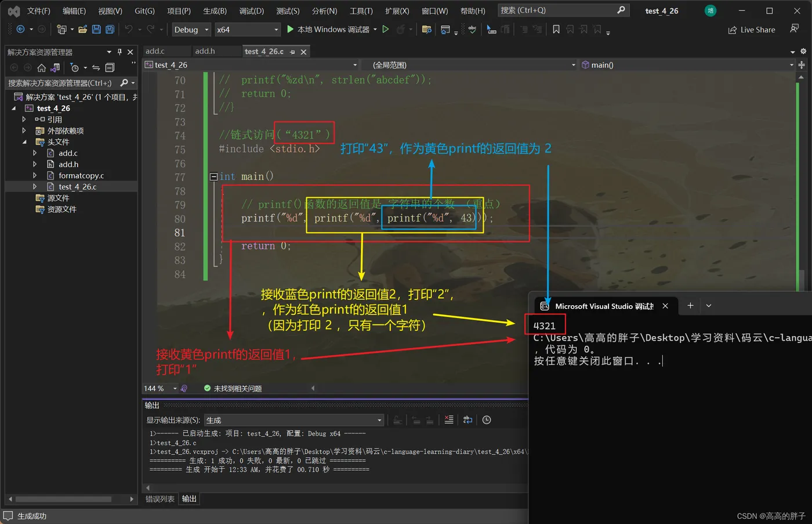Collapse the 头文件 folder node

coord(24,142)
